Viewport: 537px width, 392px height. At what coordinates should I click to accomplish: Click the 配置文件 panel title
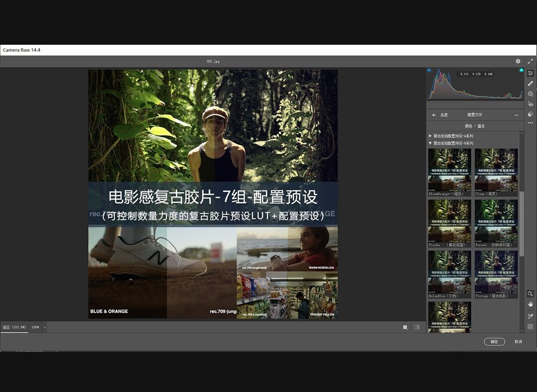[x=474, y=115]
